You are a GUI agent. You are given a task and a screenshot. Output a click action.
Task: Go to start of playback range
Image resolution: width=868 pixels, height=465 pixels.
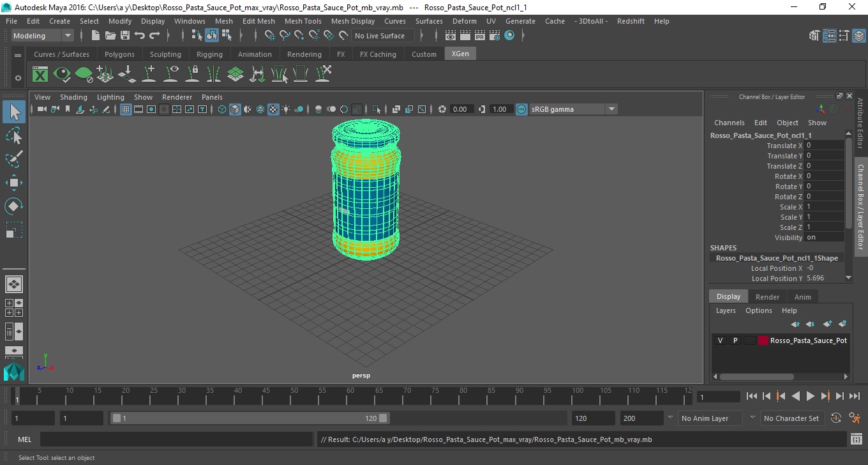point(751,396)
